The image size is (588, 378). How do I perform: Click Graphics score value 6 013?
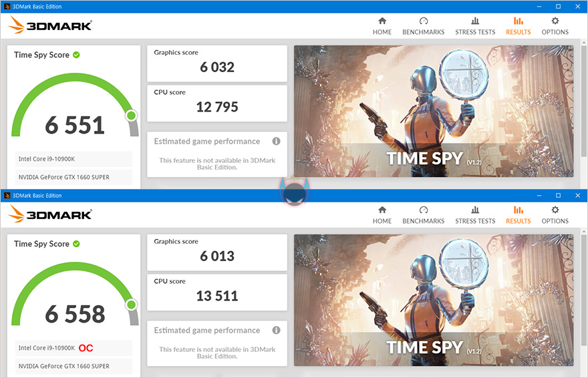pos(217,256)
